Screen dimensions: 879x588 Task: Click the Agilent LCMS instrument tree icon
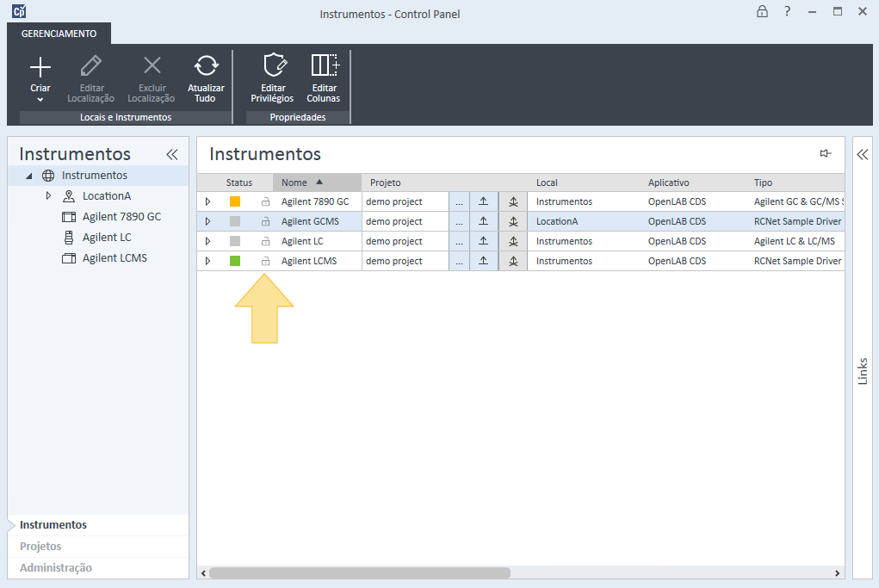click(x=69, y=258)
